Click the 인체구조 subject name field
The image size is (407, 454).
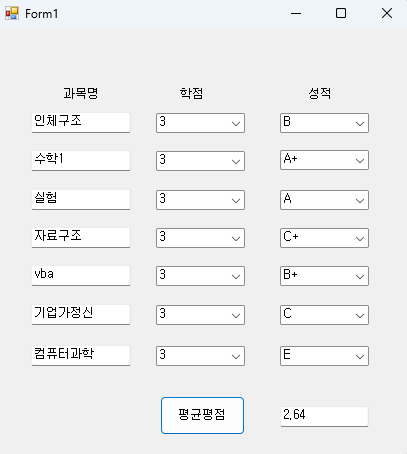81,123
